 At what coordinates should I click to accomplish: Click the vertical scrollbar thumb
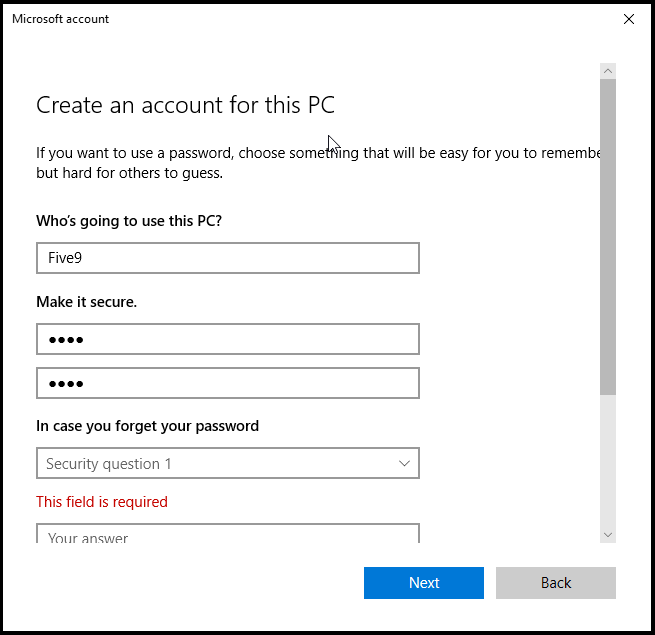pos(608,237)
